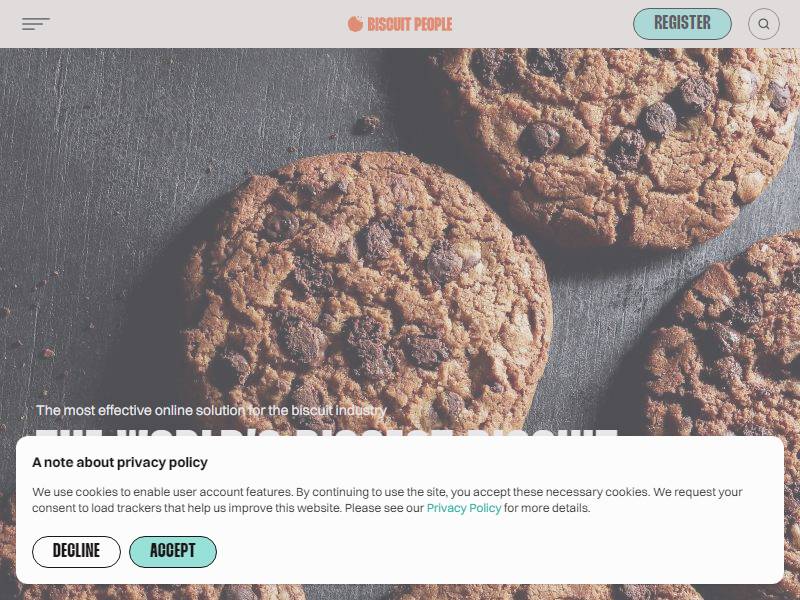Open the search magnifier icon
The image size is (800, 600).
coord(764,24)
